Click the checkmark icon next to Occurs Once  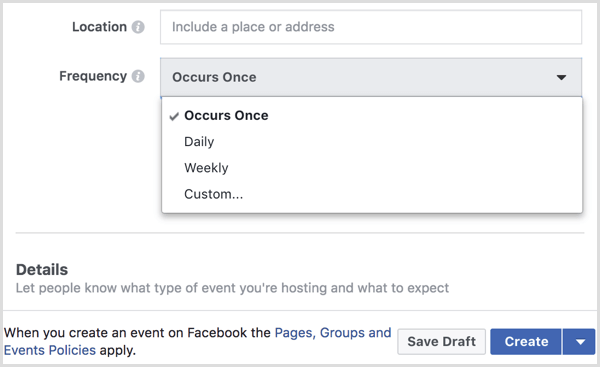(174, 116)
